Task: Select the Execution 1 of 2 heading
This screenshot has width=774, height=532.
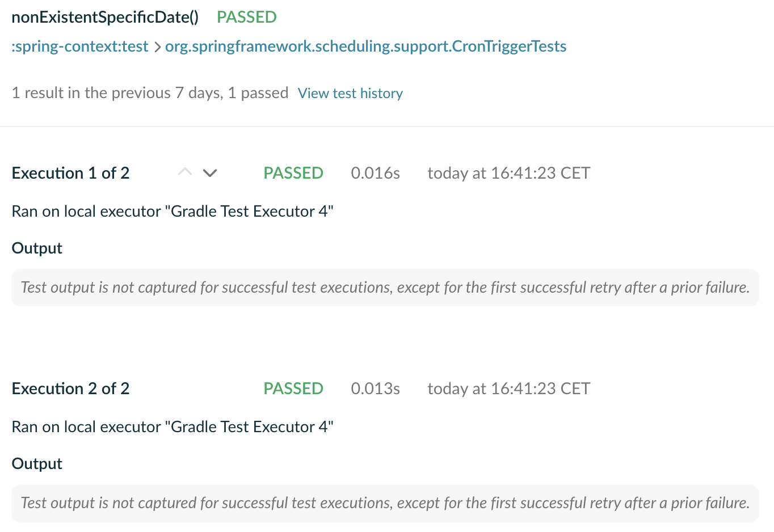Action: coord(70,173)
